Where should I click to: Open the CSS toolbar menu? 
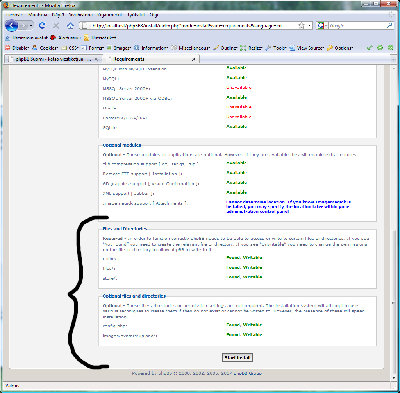pos(70,48)
